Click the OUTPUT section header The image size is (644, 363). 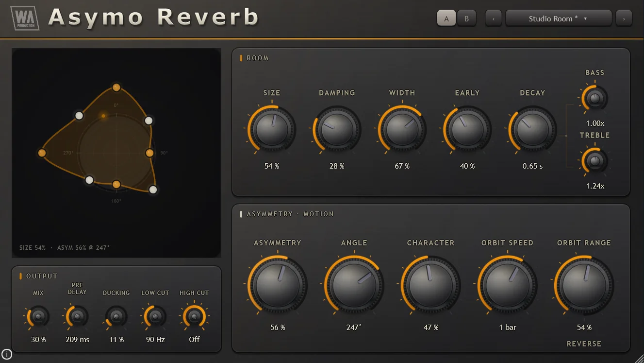[x=42, y=276]
